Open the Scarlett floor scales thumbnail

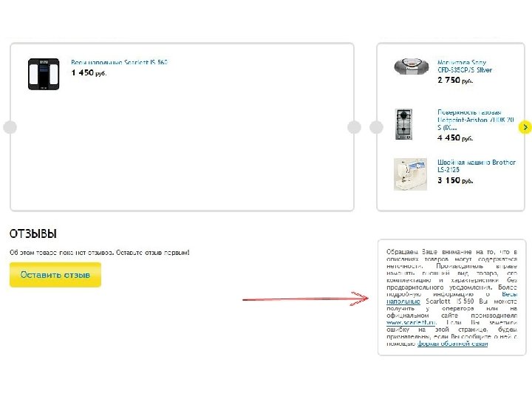[x=44, y=74]
